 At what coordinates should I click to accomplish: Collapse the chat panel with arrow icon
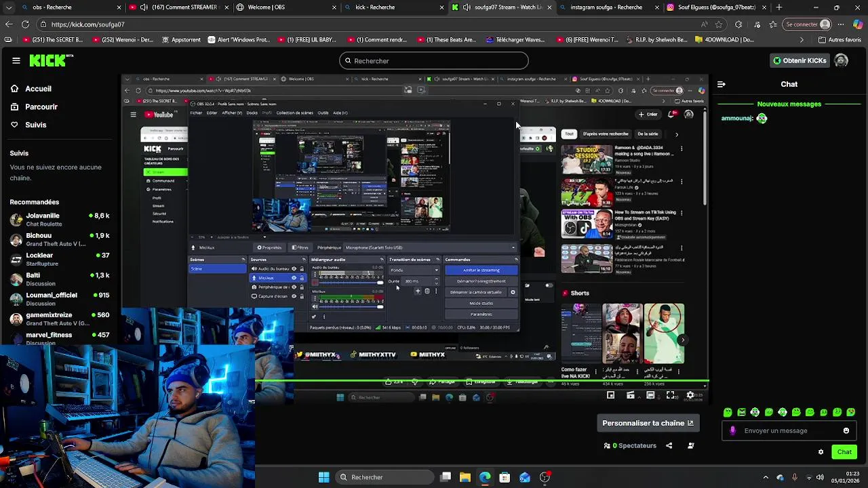click(721, 84)
